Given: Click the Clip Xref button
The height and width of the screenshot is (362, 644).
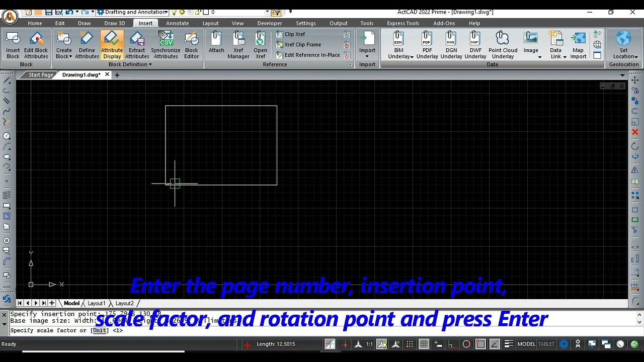Looking at the screenshot, I should [291, 34].
